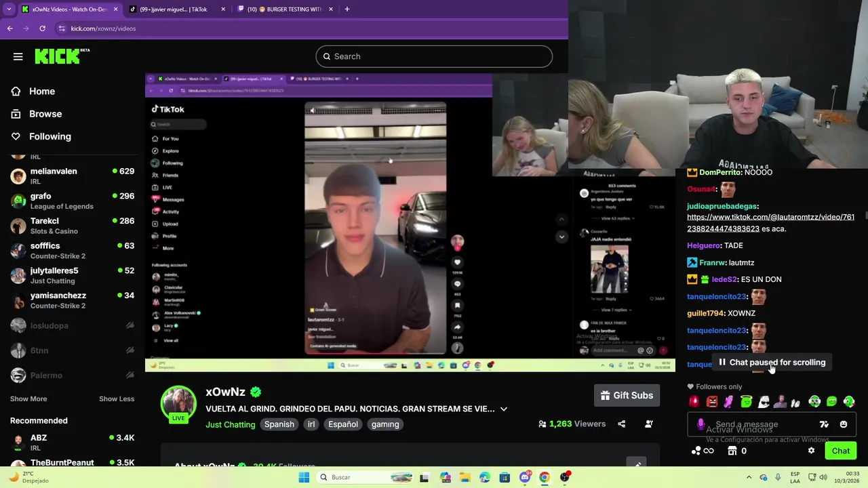Open the Kick hamburger menu
Viewport: 868px width, 488px height.
(x=18, y=56)
